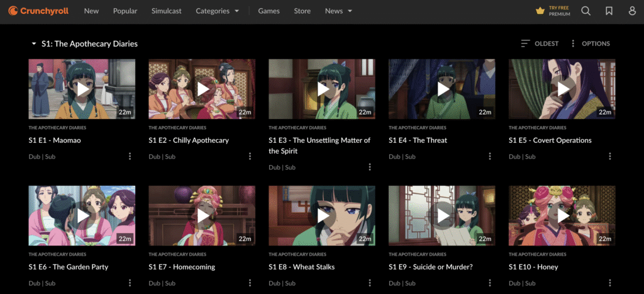This screenshot has height=294, width=644.
Task: Open more options for S1 E9 episode
Action: [489, 283]
